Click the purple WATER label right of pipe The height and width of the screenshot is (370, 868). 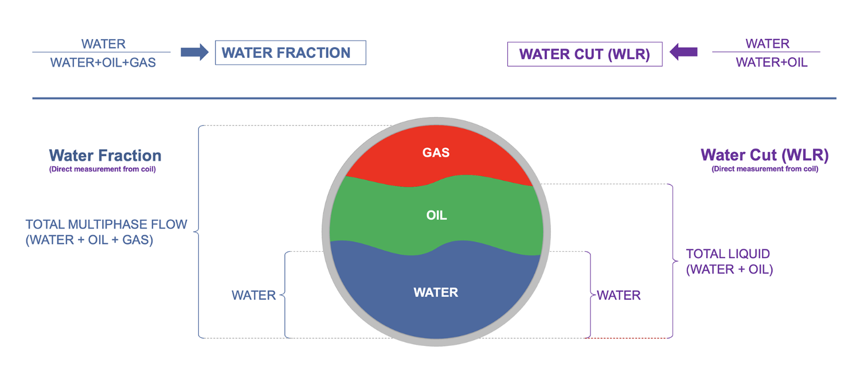619,295
